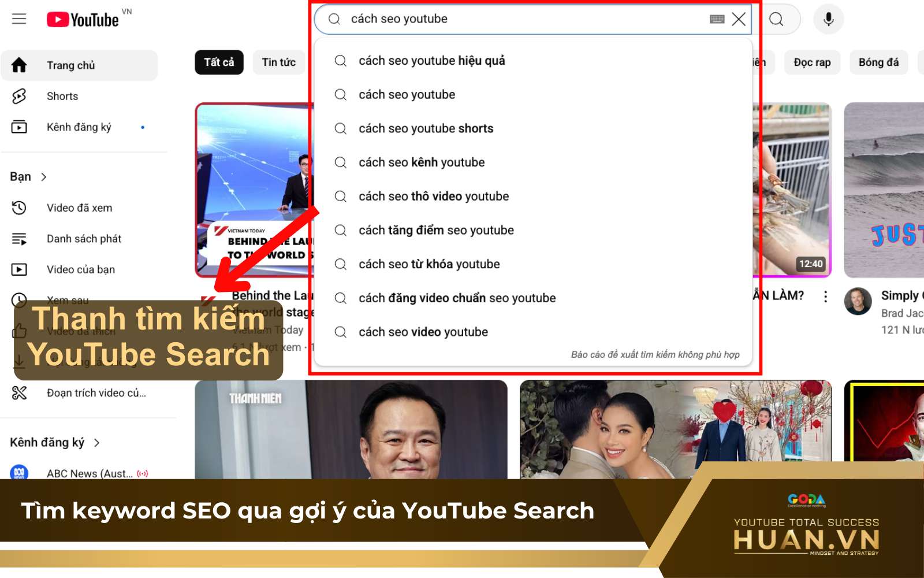Open the Thanh Niên video thumbnail
Screen dimensions: 924x578
pos(351,429)
